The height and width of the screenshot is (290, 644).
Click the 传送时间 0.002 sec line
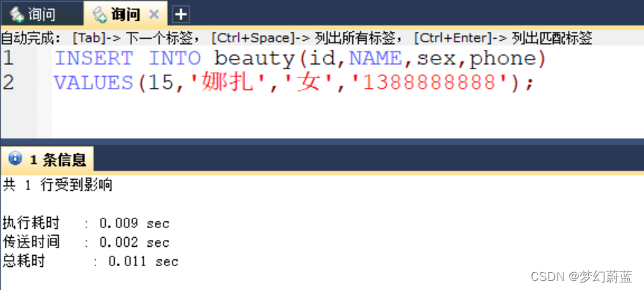[86, 242]
